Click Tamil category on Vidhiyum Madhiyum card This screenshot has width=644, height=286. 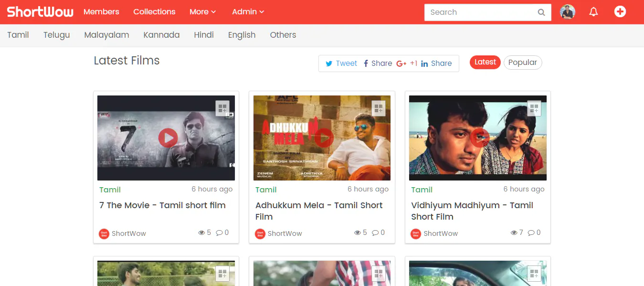(x=422, y=190)
